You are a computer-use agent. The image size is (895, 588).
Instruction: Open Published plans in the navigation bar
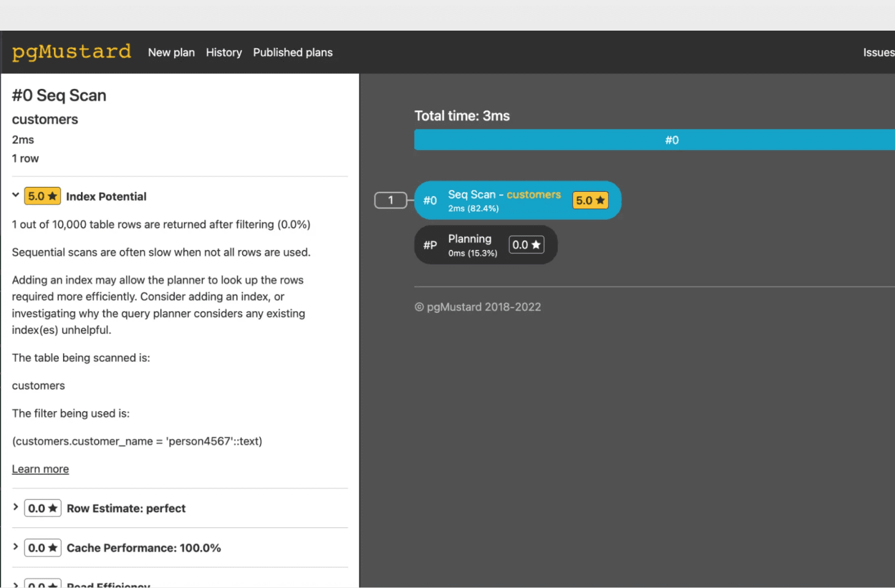pos(292,53)
